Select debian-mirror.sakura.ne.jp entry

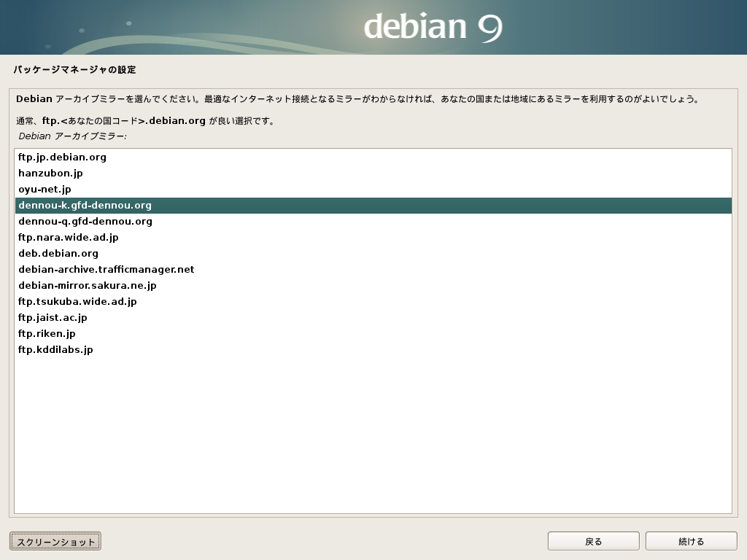pyautogui.click(x=373, y=286)
